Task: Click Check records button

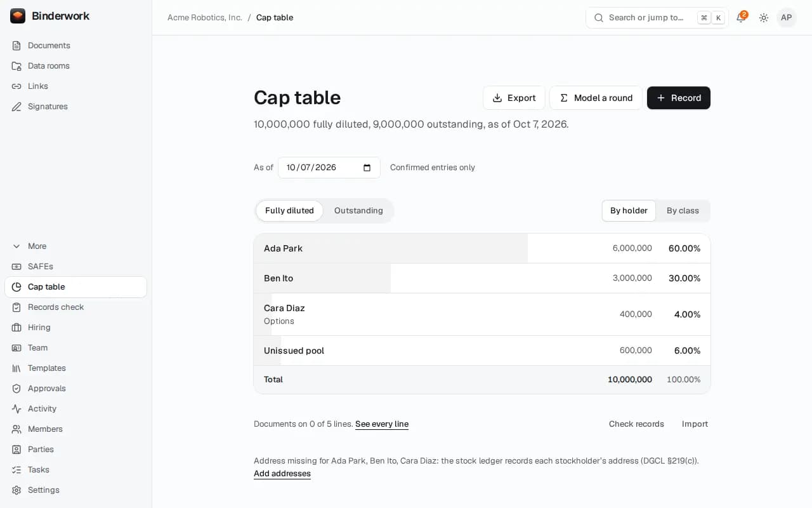Action: click(636, 424)
